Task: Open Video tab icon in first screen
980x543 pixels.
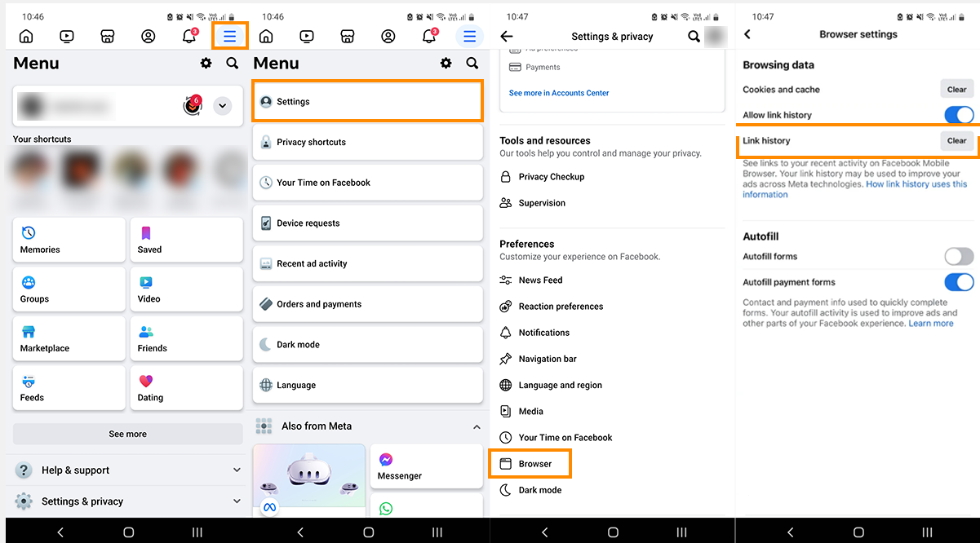Action: (x=67, y=36)
